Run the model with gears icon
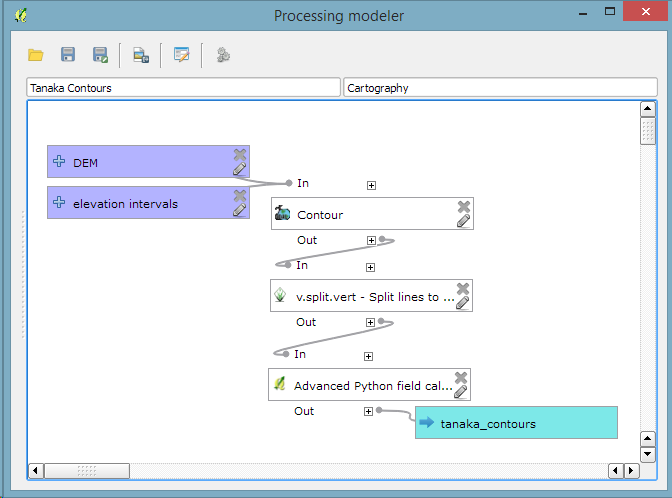The width and height of the screenshot is (672, 498). (x=222, y=55)
